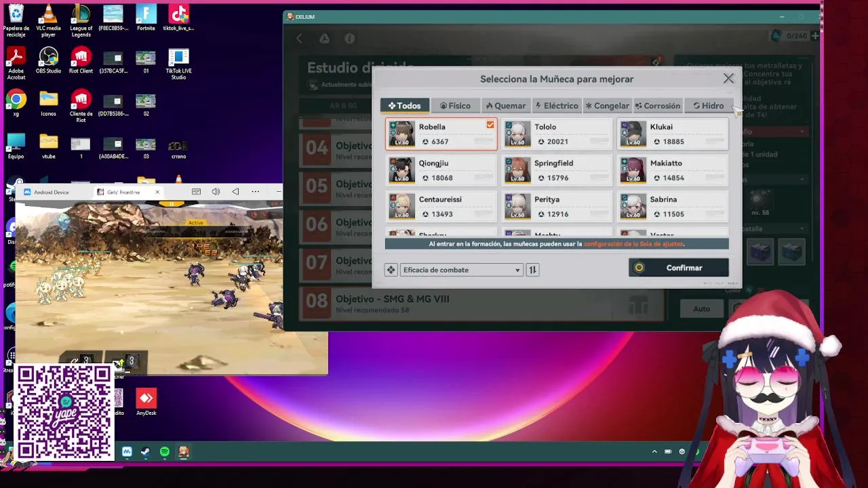Launch Adobe Acrobat from the desktop
868x488 pixels.
(x=16, y=64)
